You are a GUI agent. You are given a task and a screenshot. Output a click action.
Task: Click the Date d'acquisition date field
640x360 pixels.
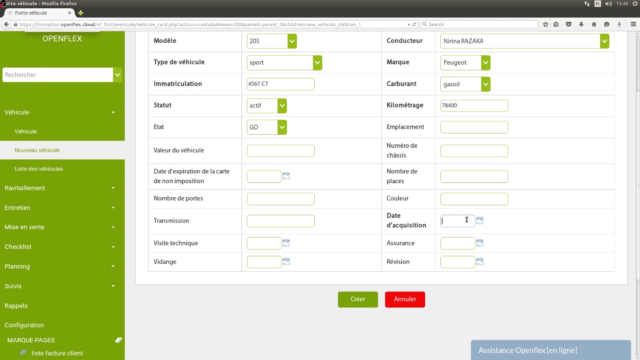pyautogui.click(x=457, y=221)
